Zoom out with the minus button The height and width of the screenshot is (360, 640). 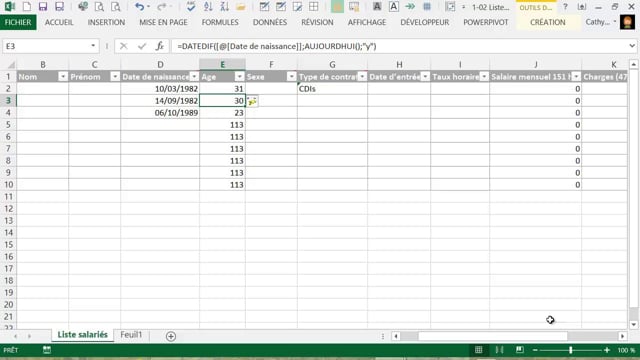tap(535, 350)
